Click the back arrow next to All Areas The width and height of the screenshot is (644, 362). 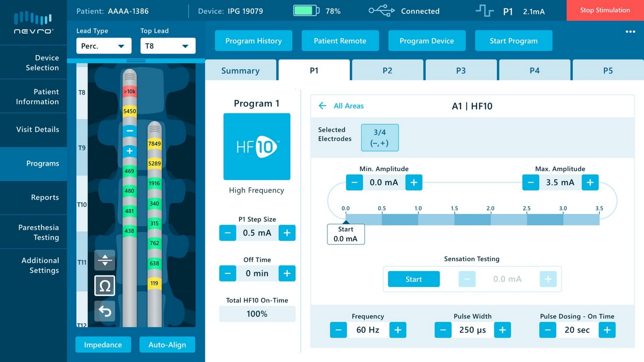coord(322,106)
